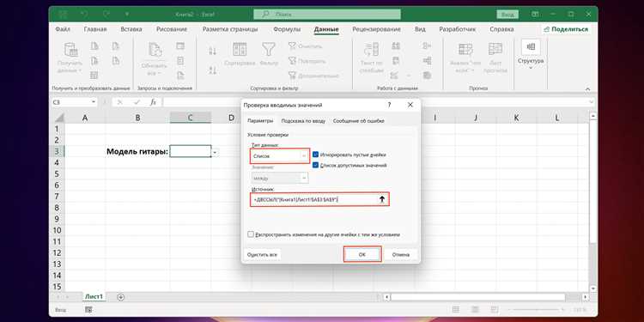Screen dimensions: 644x322
Task: Click the confirm entry checkmark in formula bar
Action: 137,102
